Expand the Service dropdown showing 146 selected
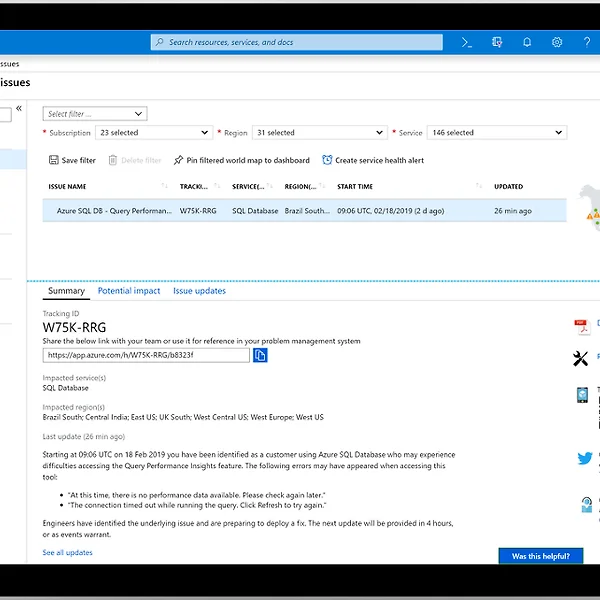 coord(496,133)
